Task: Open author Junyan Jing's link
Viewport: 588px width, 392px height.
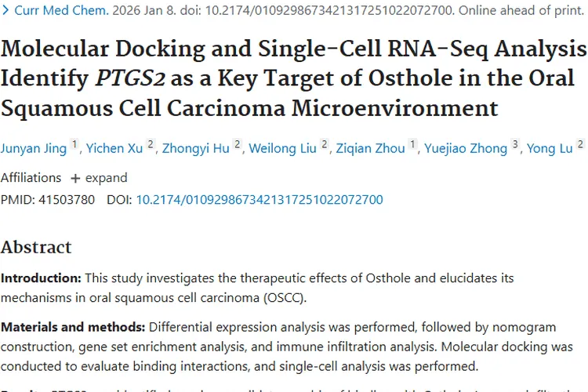Action: tap(33, 148)
